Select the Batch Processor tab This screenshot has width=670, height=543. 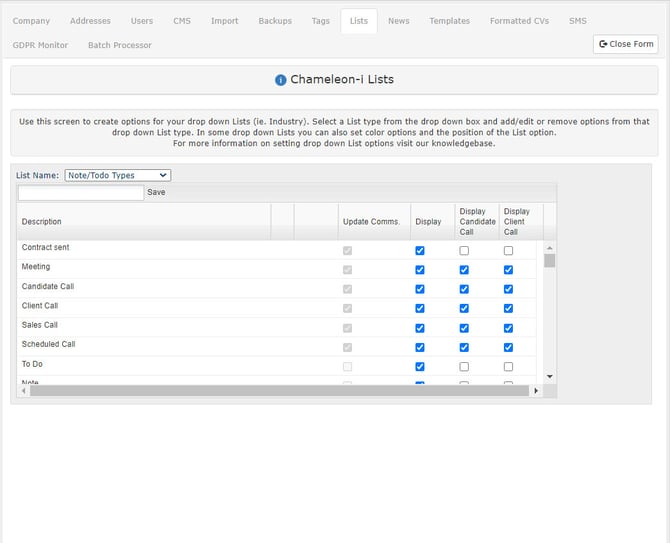pos(120,45)
